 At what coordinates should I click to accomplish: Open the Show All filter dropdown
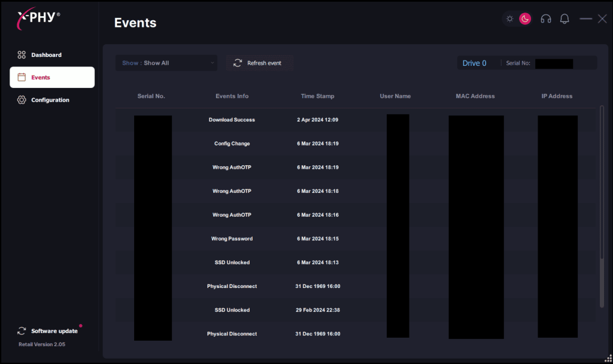[x=166, y=63]
